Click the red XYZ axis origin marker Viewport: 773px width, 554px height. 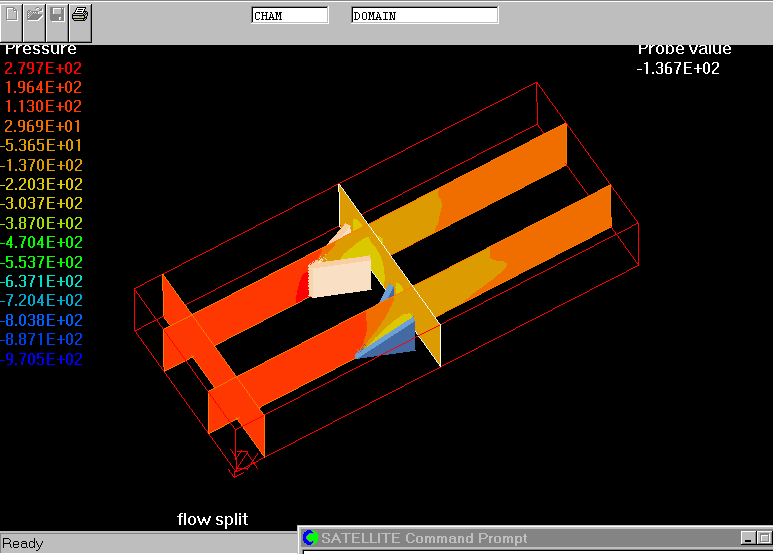[x=241, y=463]
